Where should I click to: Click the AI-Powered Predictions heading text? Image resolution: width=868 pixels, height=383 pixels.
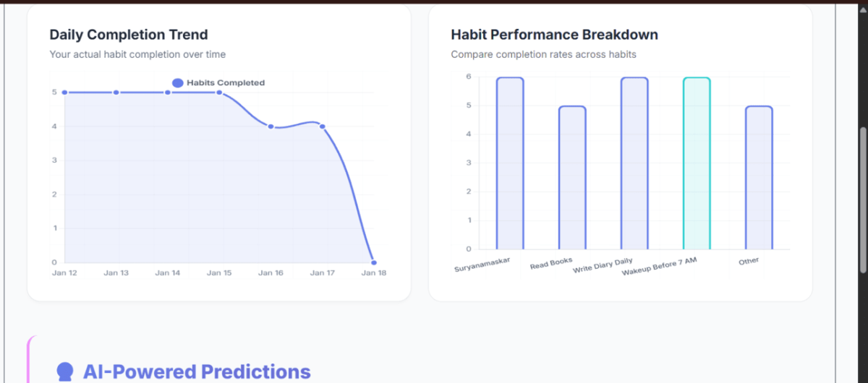tap(197, 372)
